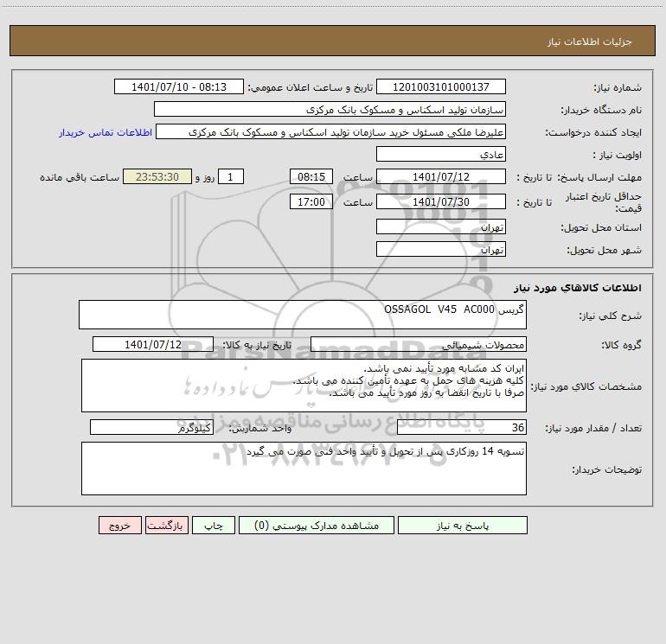Click the label 'شهر محل تحویل:'
The image size is (666, 644).
pos(605,251)
